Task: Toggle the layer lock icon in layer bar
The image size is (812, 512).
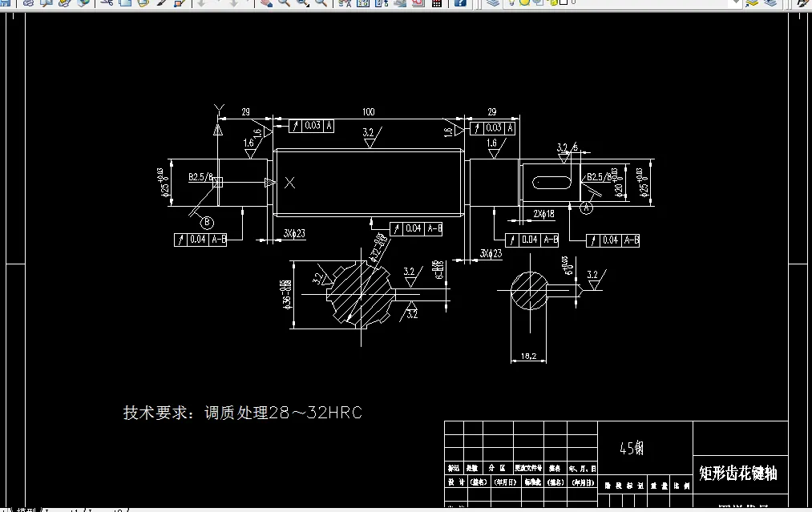Action: tap(554, 3)
